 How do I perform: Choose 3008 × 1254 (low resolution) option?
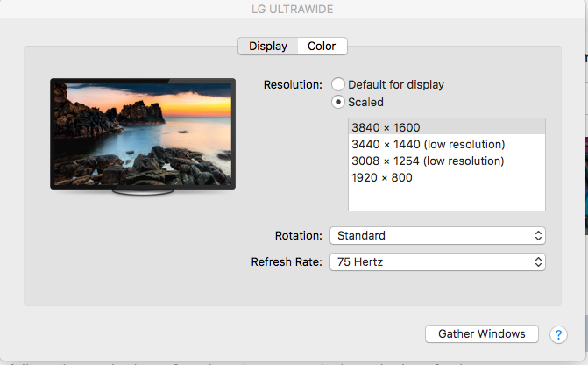point(447,161)
